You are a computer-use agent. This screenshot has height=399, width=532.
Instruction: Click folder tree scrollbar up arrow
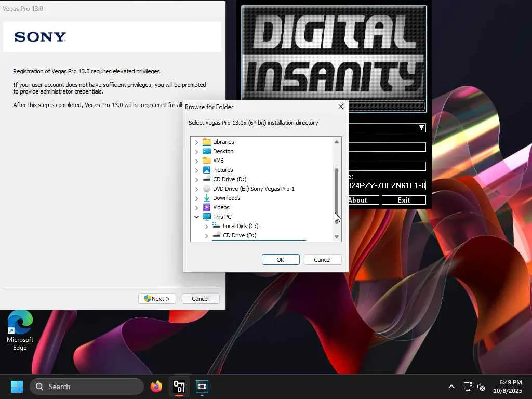click(x=337, y=142)
